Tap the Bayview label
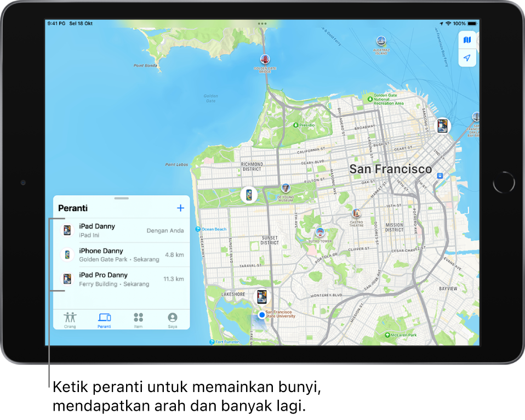Image resolution: width=525 pixels, height=420 pixels. (448, 289)
